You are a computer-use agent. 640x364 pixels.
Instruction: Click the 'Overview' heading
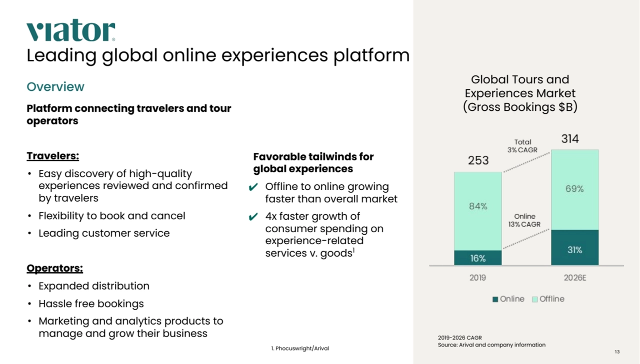click(x=55, y=87)
